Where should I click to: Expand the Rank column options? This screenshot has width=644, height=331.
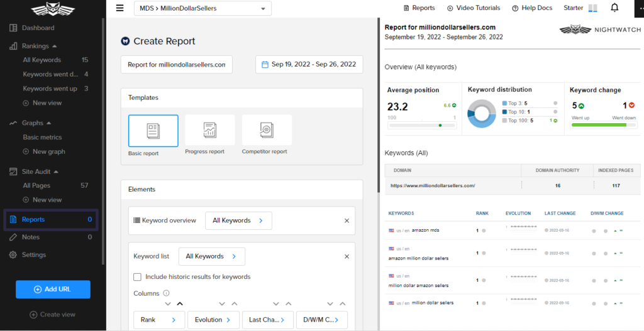(159, 320)
